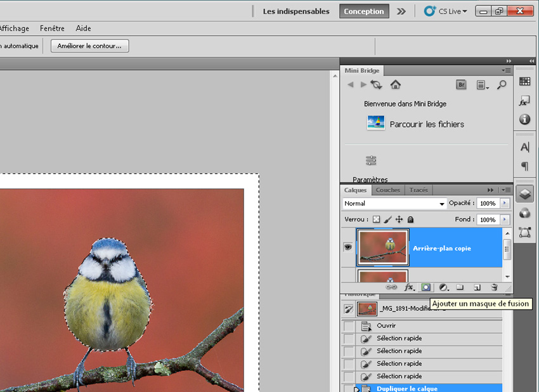
Task: Open the Fenêtre menu
Action: pos(52,29)
